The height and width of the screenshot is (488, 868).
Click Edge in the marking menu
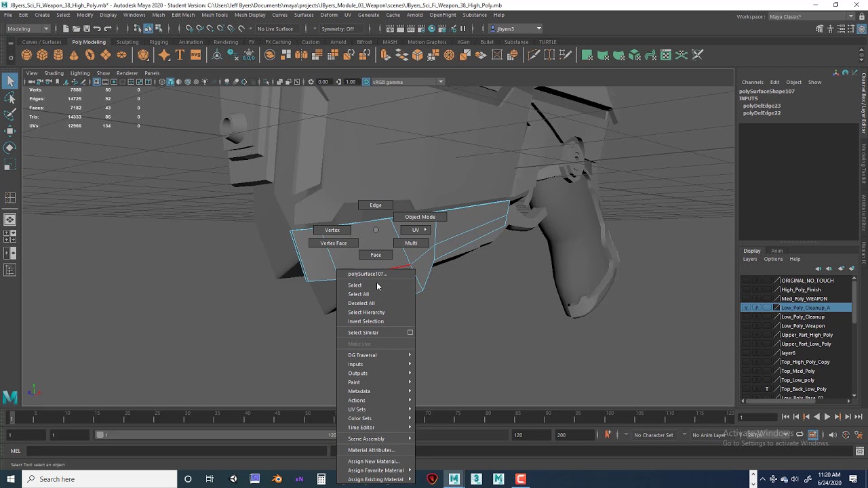(376, 205)
